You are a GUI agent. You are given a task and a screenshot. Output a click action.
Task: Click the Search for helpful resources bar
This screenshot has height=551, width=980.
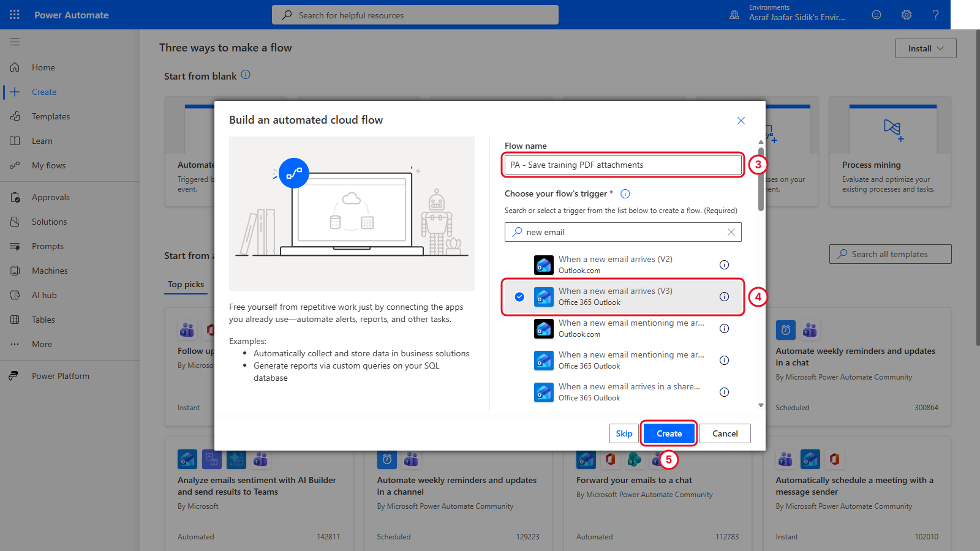[415, 15]
